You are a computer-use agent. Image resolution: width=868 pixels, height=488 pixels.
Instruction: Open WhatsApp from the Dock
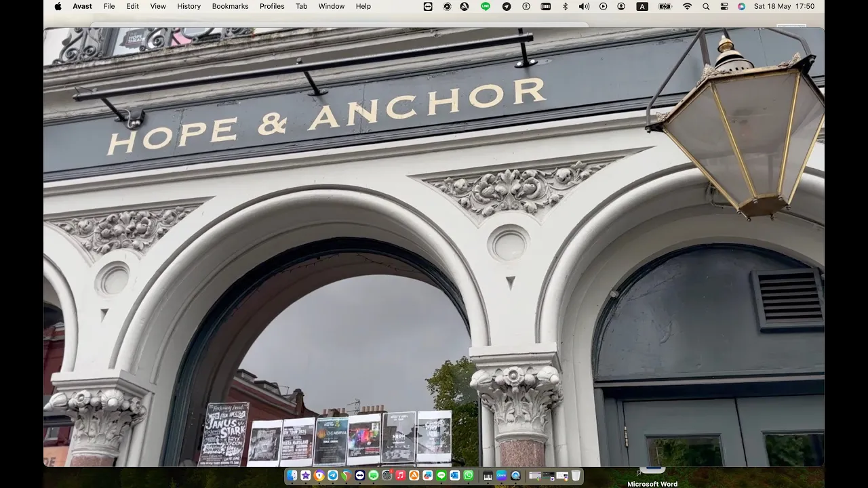pos(469,476)
